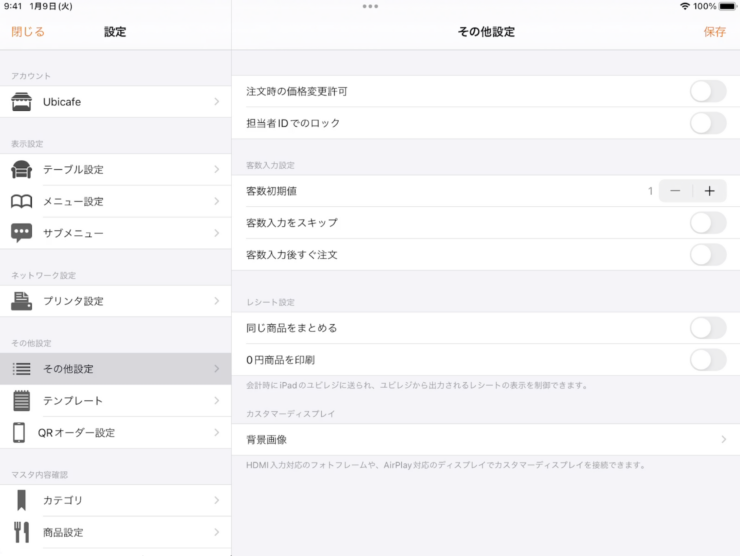Turn on 客数入力をスキップ switch
740x556 pixels.
[708, 223]
